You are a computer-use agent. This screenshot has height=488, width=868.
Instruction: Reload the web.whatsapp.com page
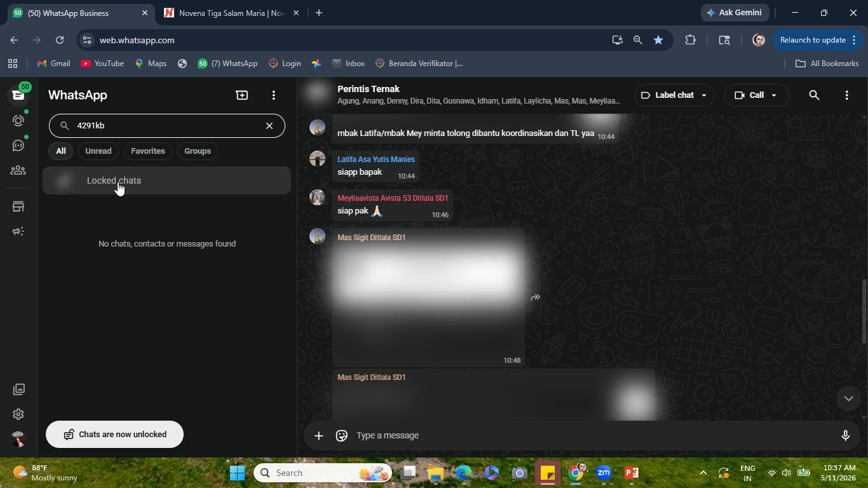(60, 40)
